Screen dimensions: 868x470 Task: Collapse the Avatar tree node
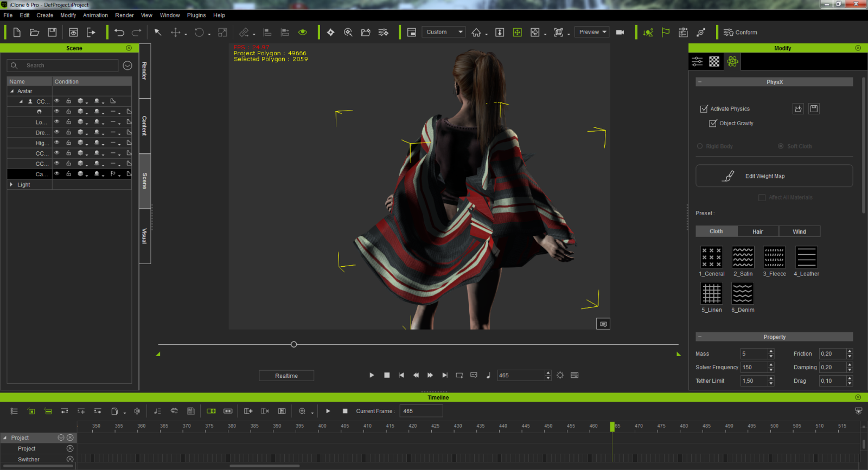tap(12, 91)
